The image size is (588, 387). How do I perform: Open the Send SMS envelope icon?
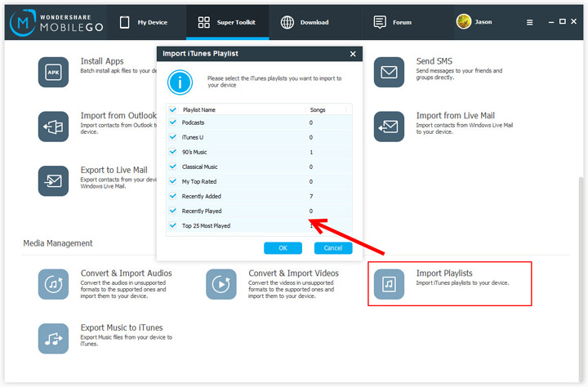click(x=389, y=72)
